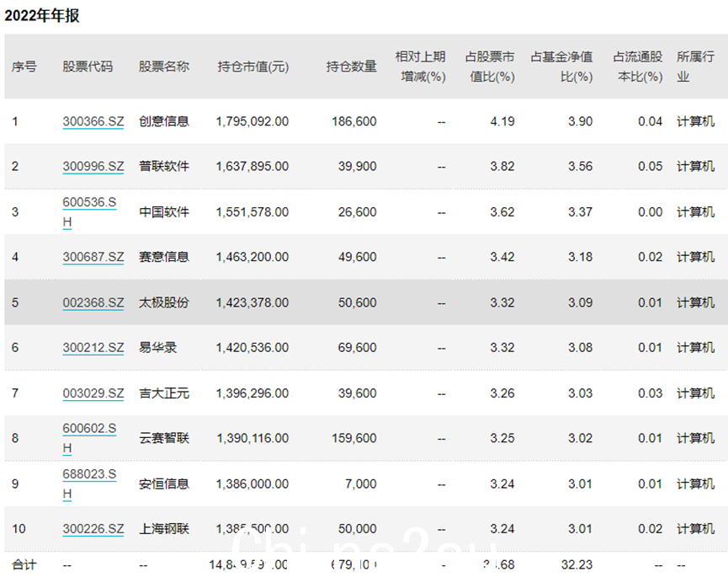Open stock code link 003029.SZ
Screen dimensions: 728x577
93,393
